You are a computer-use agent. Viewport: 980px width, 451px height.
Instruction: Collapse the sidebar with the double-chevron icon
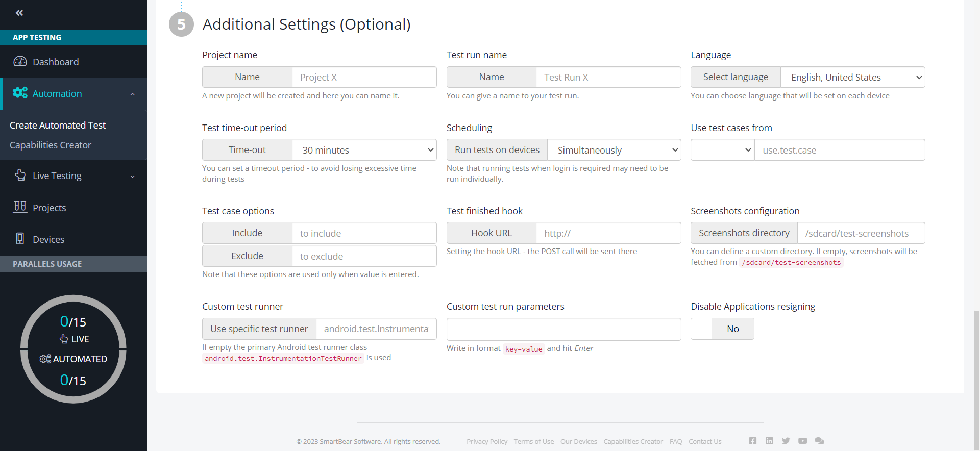pyautogui.click(x=19, y=13)
